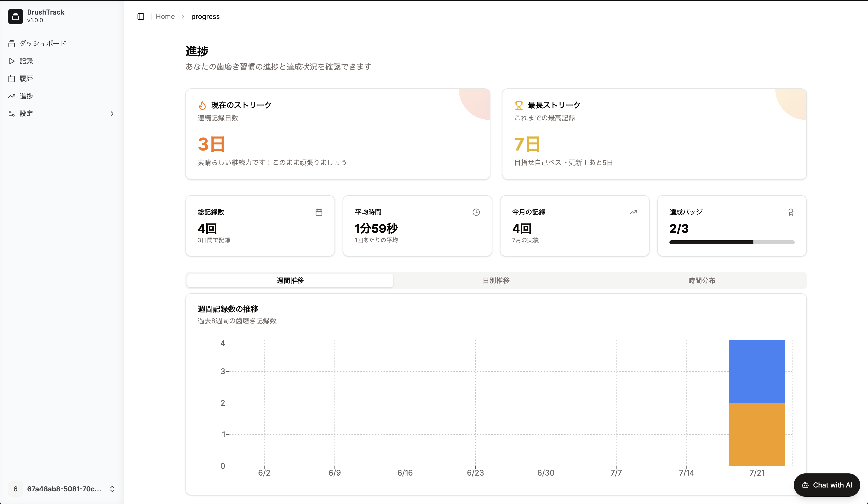Click the v1.0.0 version text
868x504 pixels.
click(x=35, y=20)
